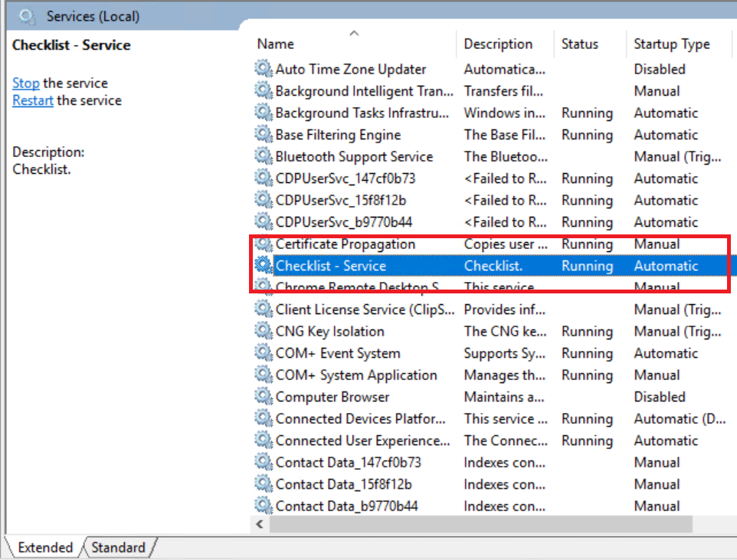Switch to the Standard tab
The width and height of the screenshot is (737, 560).
click(118, 547)
